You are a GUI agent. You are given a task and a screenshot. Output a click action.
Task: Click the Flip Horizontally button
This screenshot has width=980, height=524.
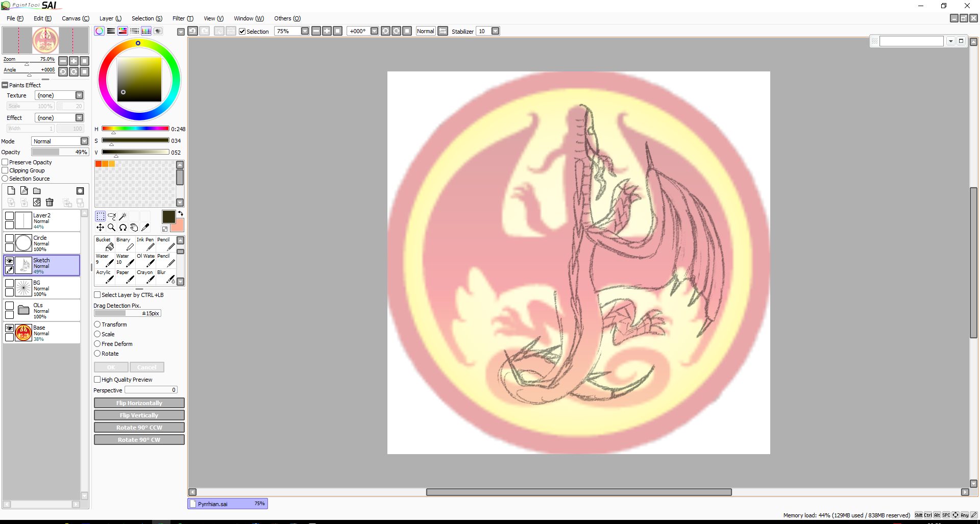click(x=139, y=403)
